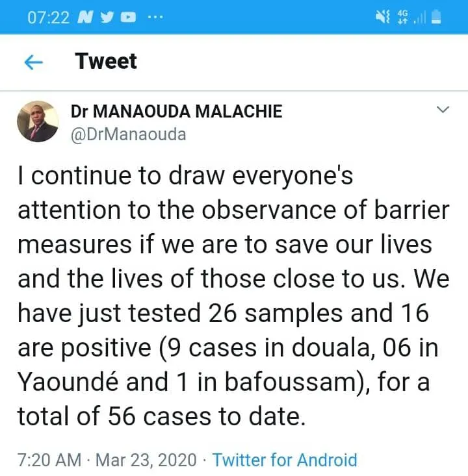Tap the signal strength bars icon
468x476 pixels.
click(x=421, y=18)
